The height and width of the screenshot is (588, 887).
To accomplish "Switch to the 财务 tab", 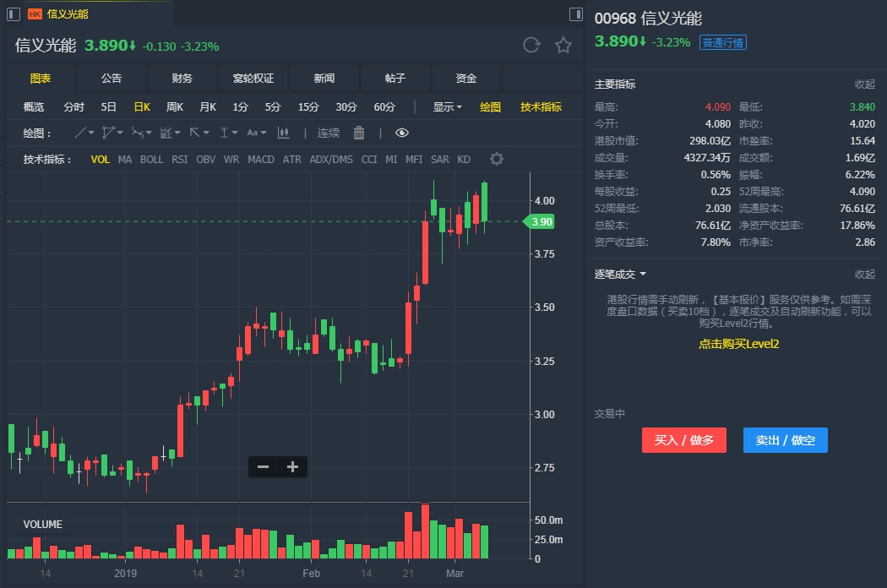I will click(x=182, y=78).
